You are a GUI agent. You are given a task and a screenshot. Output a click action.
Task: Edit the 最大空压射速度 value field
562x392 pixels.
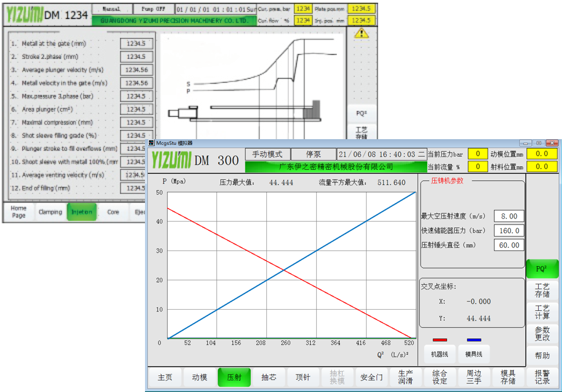509,216
